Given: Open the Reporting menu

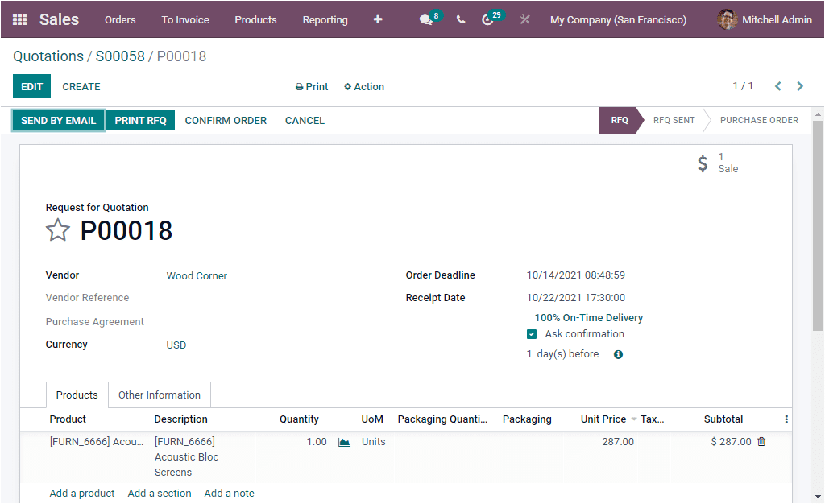Looking at the screenshot, I should (325, 19).
